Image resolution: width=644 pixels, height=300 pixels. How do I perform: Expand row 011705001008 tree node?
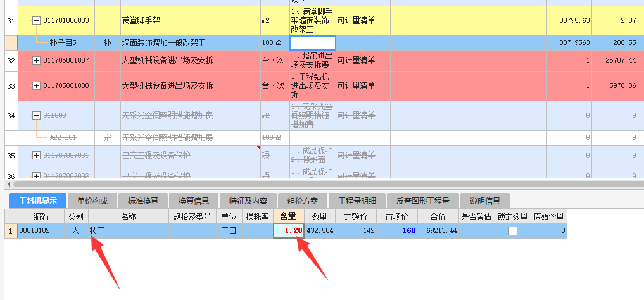click(36, 86)
